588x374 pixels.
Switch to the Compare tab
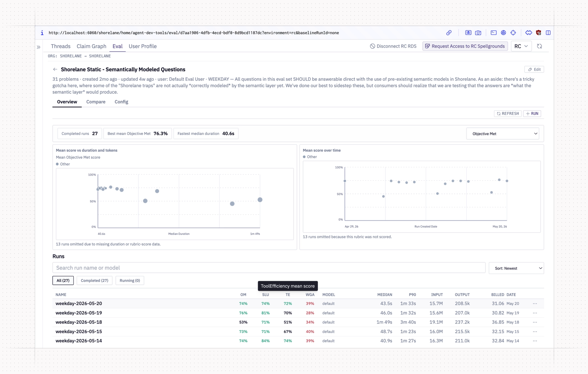tap(96, 102)
